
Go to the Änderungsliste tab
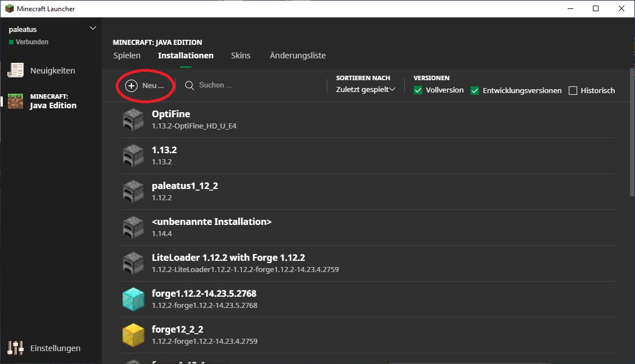point(298,56)
